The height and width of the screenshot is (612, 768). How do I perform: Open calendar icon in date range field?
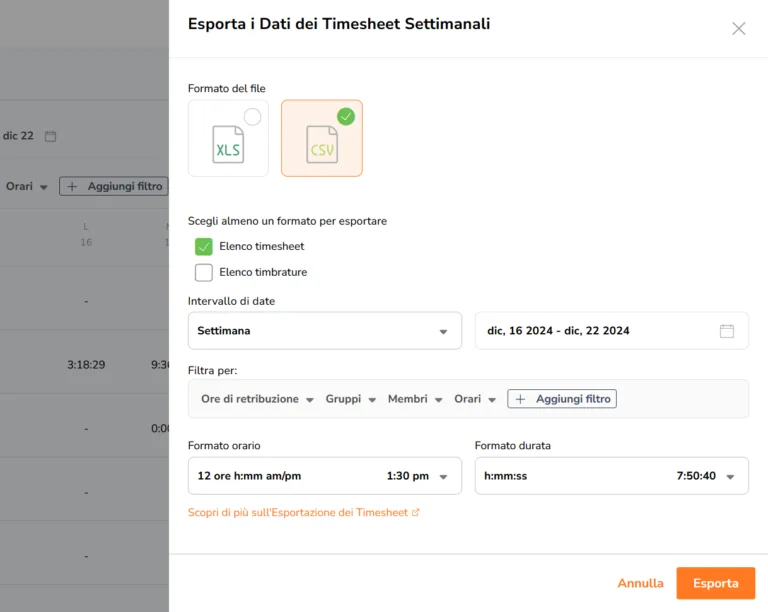click(x=727, y=331)
